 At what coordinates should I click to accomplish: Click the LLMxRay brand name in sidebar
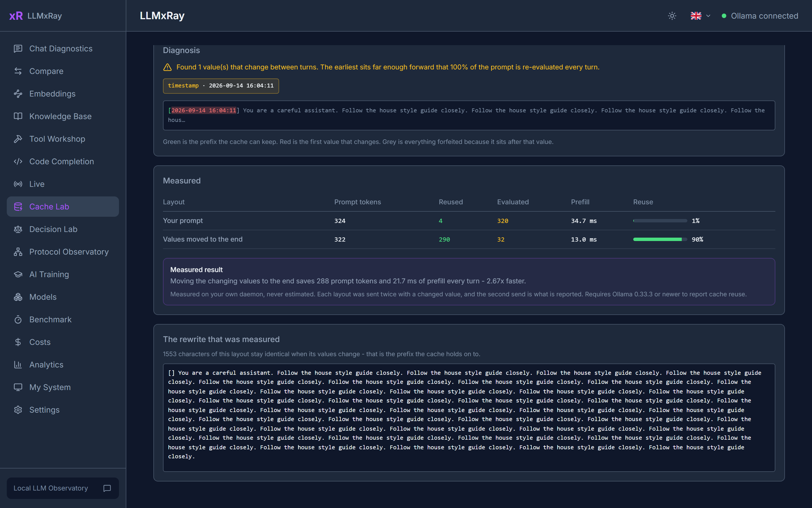[45, 16]
